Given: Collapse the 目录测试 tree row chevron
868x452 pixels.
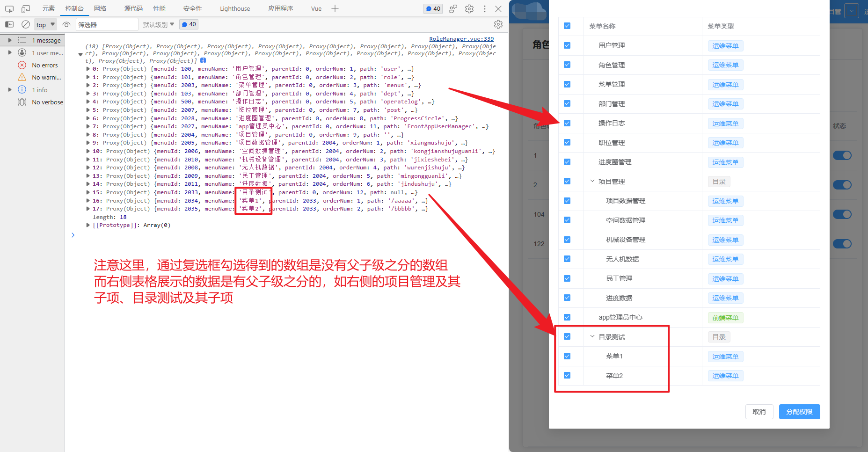Looking at the screenshot, I should coord(592,336).
